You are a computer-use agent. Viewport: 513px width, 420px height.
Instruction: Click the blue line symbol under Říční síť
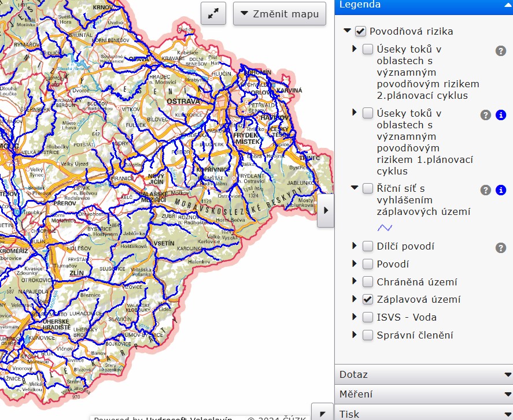coord(385,228)
